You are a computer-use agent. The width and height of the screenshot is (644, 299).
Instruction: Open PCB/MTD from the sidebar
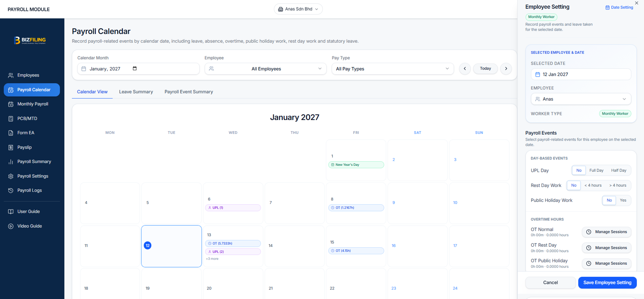click(32, 119)
